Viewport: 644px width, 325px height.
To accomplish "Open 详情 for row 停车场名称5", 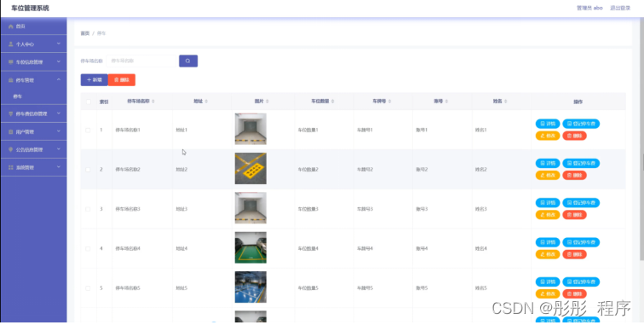I will (548, 281).
